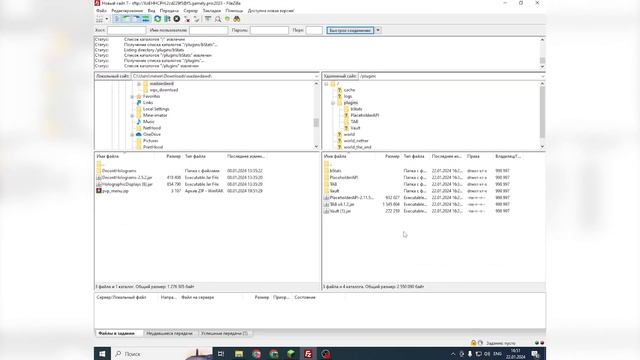Open directory listing filters icon
640x360 pixels.
click(x=208, y=19)
